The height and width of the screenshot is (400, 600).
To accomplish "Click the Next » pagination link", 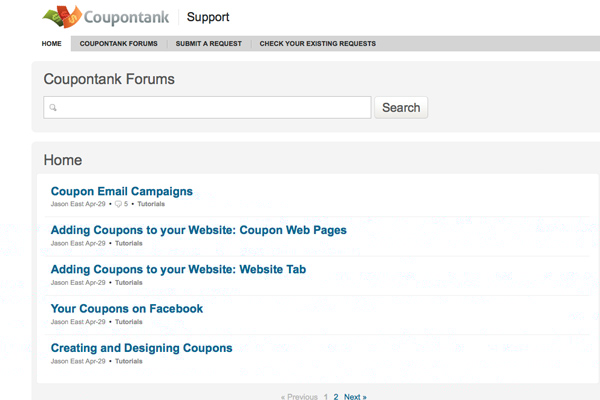I will [x=355, y=397].
